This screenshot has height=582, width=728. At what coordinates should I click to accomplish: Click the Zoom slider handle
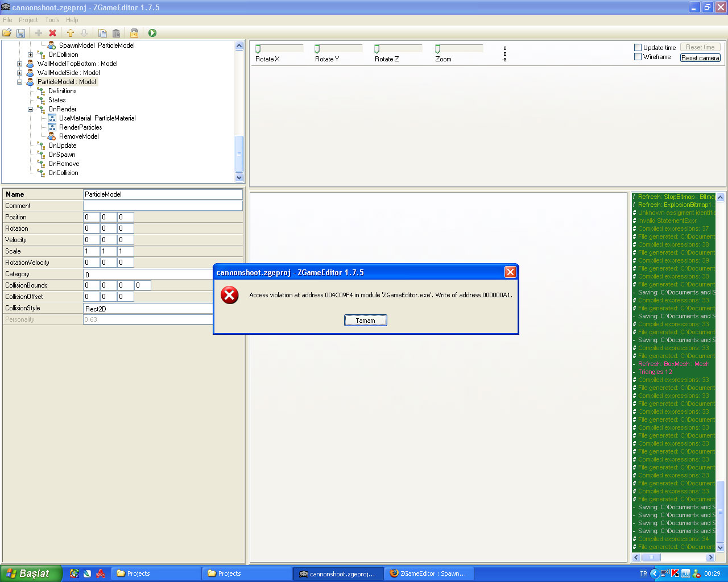[x=437, y=49]
